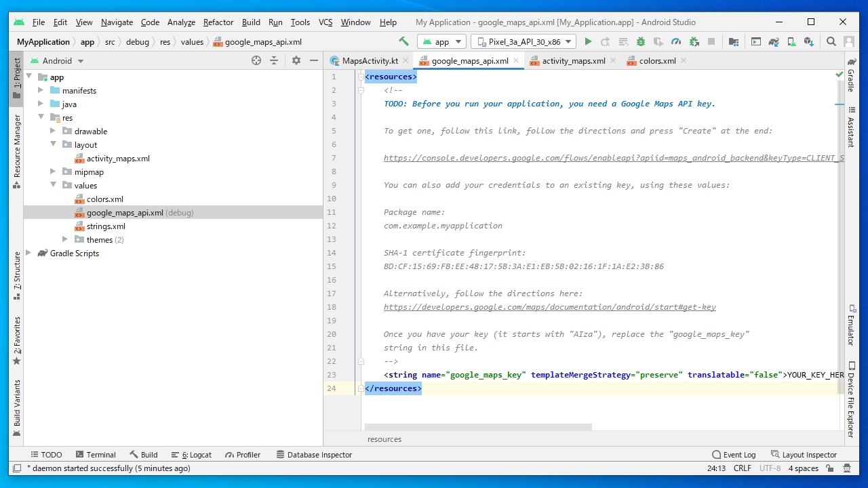Expand the manifests folder
Image resolution: width=868 pixels, height=488 pixels.
pos(41,90)
